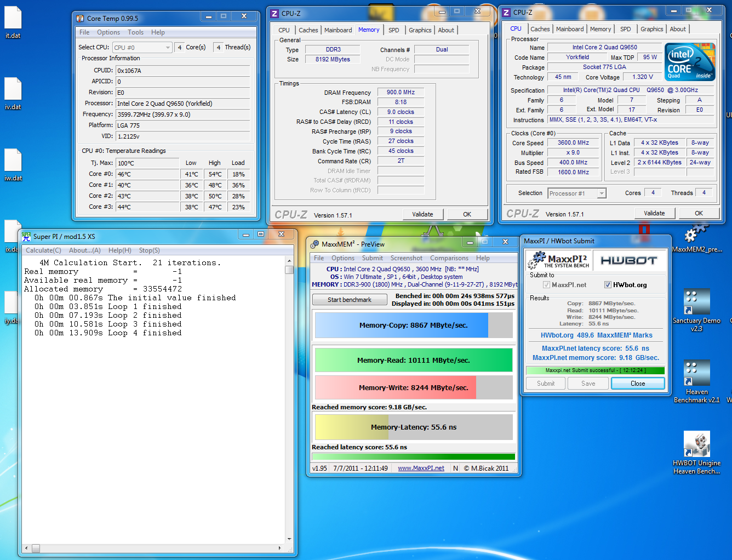Click the Core Voltage 1.320 V value
The width and height of the screenshot is (732, 560).
[643, 77]
